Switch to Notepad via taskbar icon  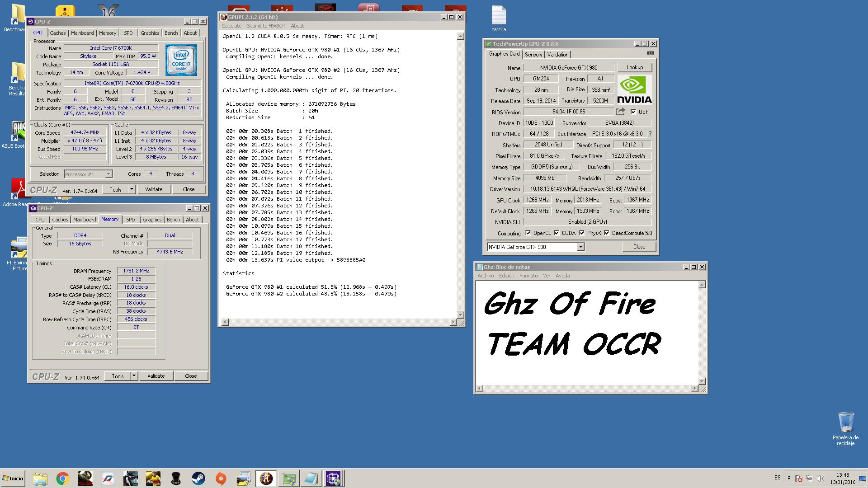point(311,479)
